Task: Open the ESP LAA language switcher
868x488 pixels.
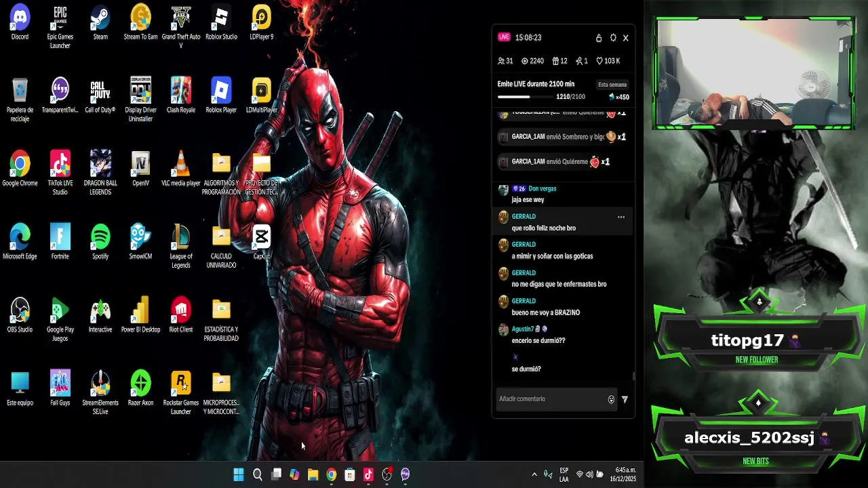Action: coord(564,474)
